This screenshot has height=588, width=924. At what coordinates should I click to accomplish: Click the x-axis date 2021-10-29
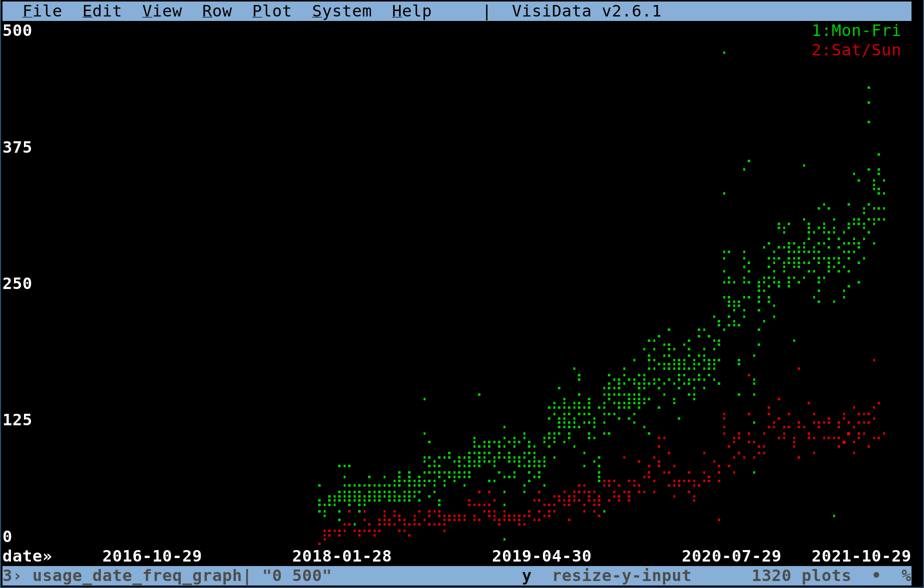862,556
